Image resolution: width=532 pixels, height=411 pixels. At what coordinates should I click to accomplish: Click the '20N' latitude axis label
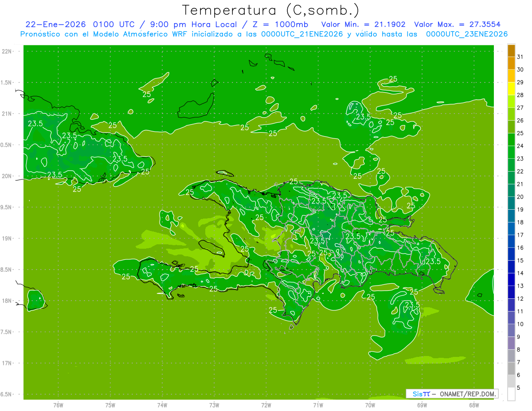pyautogui.click(x=6, y=176)
